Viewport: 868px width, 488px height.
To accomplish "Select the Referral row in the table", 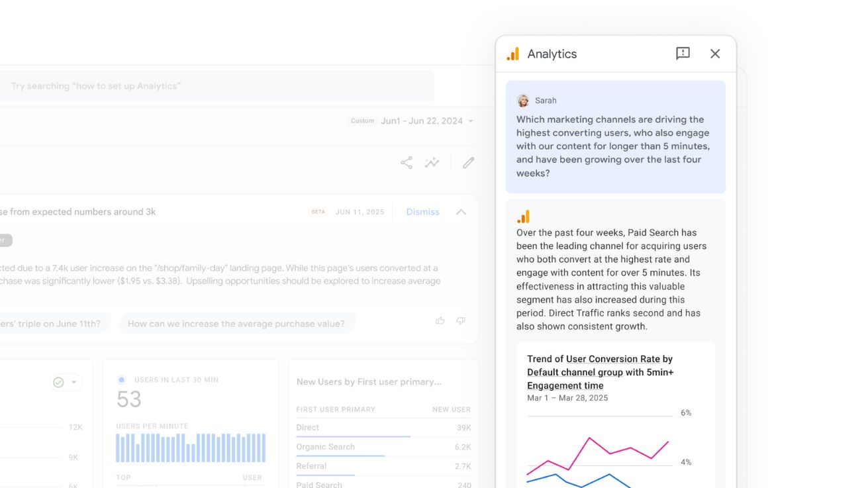I will pyautogui.click(x=384, y=466).
